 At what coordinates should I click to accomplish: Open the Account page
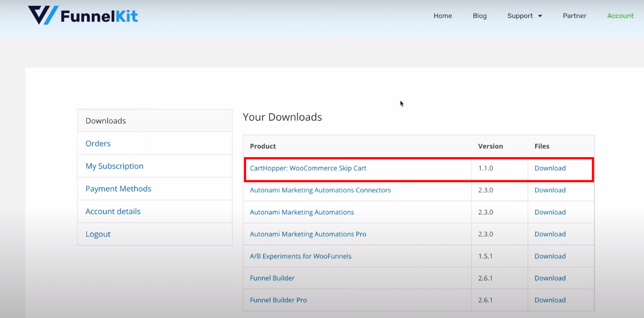621,16
